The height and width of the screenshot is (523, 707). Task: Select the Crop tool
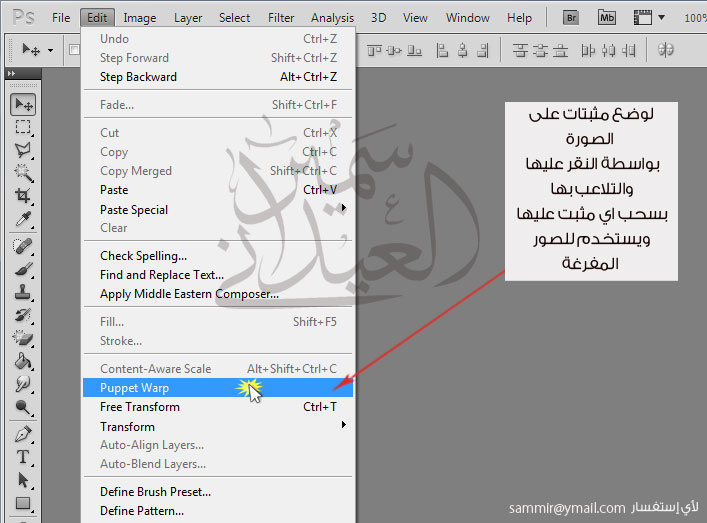pos(23,196)
